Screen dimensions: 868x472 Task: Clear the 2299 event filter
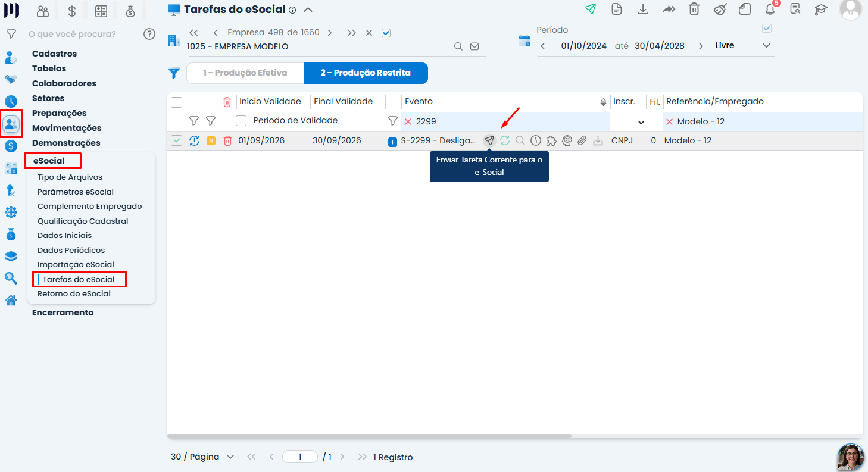[x=408, y=121]
